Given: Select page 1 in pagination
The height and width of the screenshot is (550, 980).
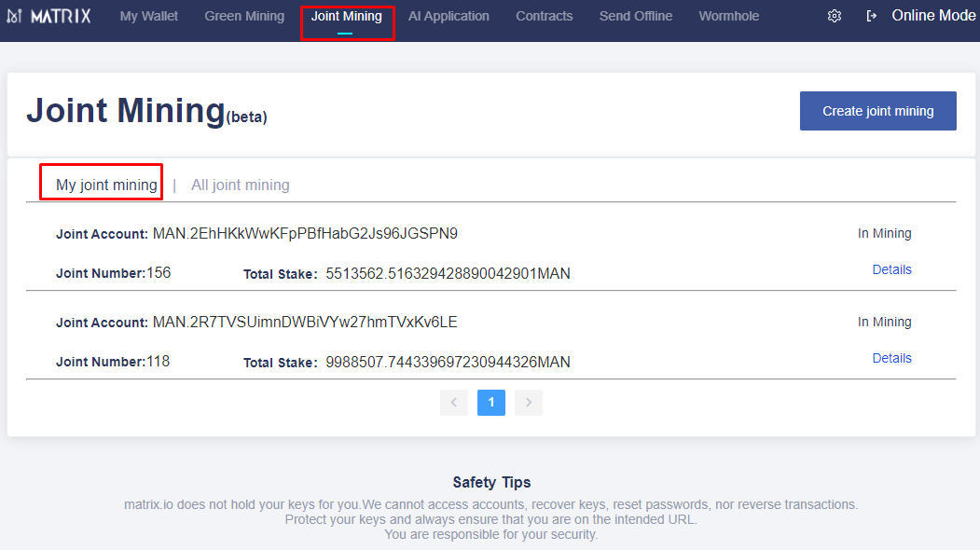Looking at the screenshot, I should click(x=491, y=403).
